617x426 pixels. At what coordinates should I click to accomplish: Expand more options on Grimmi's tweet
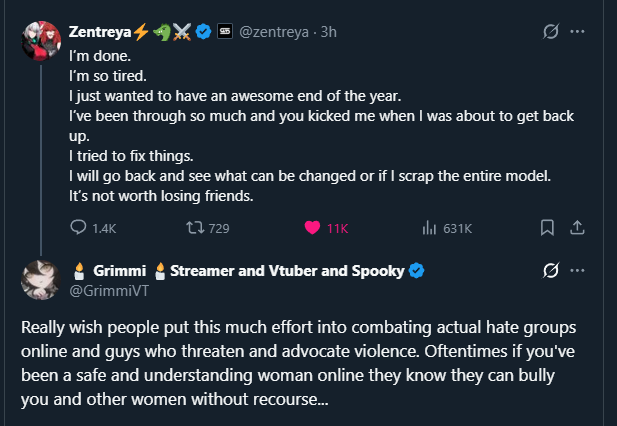coord(576,271)
